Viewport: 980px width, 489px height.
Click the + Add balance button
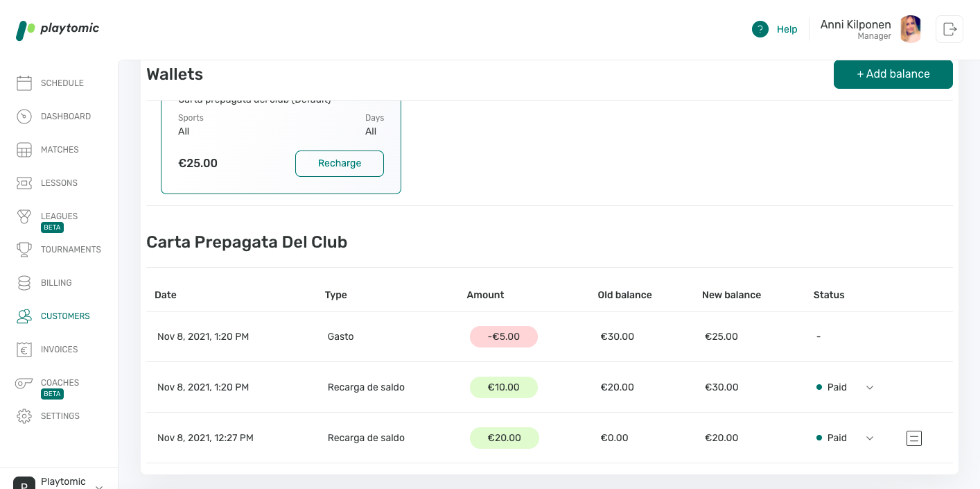coord(893,74)
